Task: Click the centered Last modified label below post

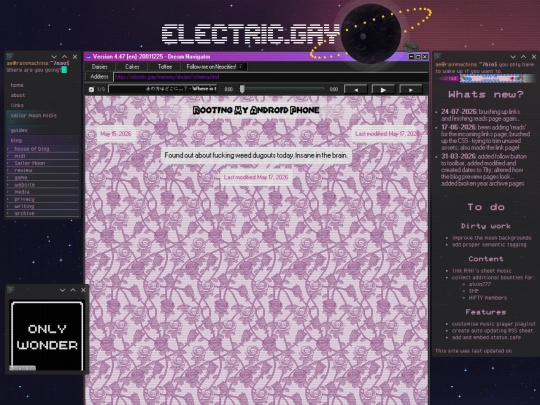Action: pyautogui.click(x=256, y=177)
